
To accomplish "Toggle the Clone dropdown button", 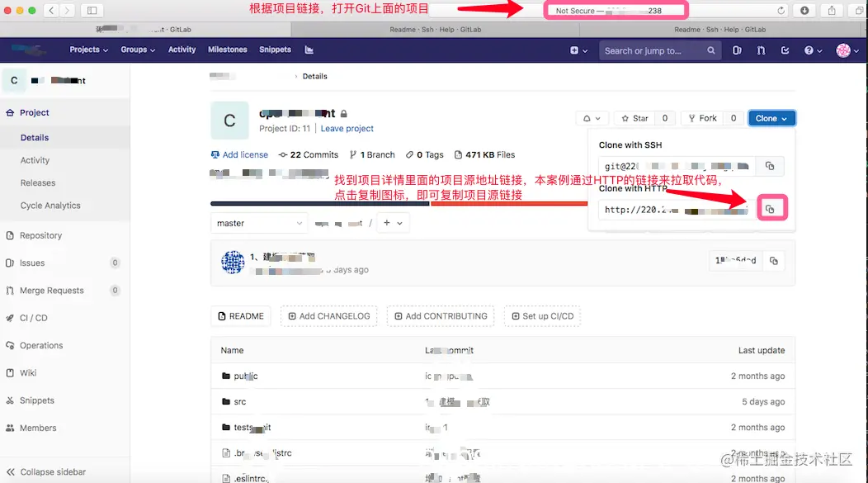I will 771,119.
